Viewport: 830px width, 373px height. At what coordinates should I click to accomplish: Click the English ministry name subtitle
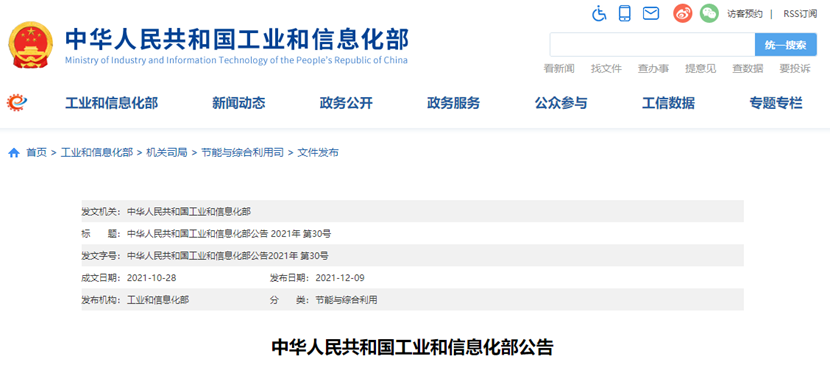pyautogui.click(x=236, y=60)
